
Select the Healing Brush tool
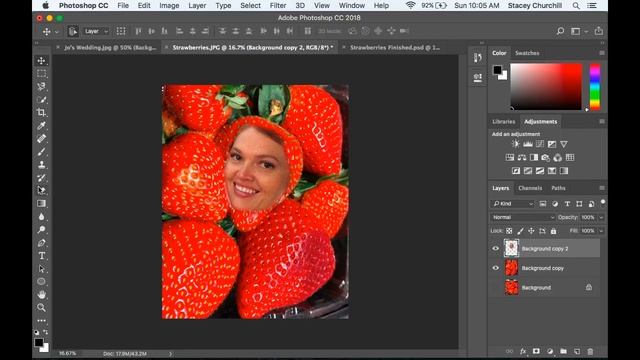click(41, 138)
